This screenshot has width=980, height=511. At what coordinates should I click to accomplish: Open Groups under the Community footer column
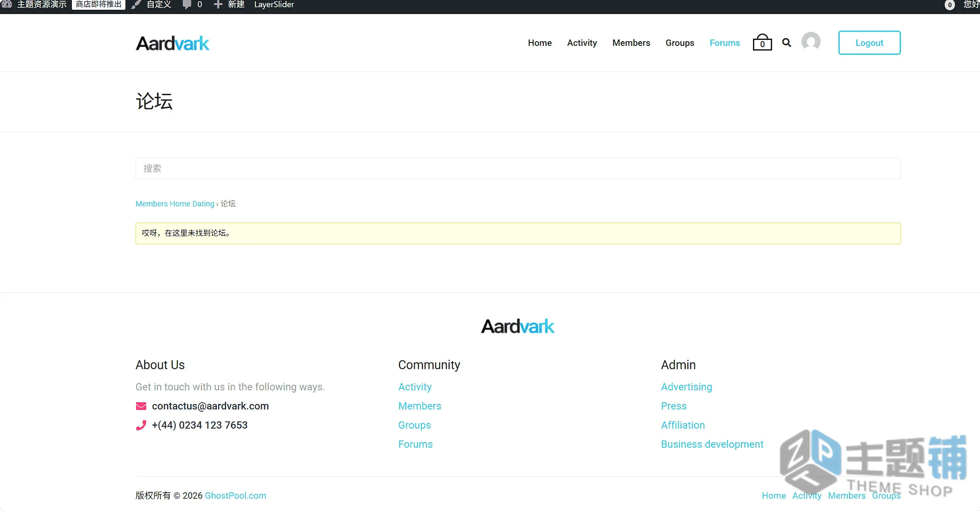coord(414,425)
